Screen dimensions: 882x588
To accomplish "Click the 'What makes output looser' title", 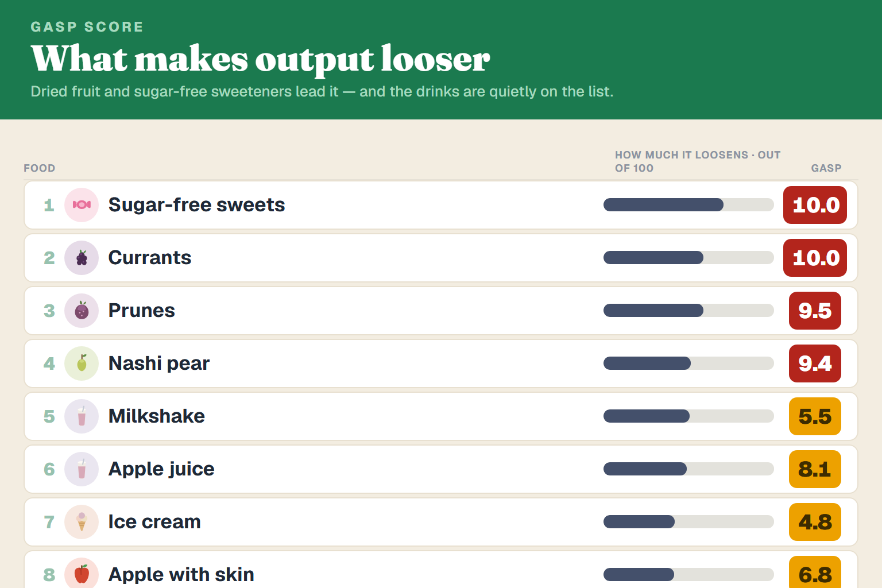I will point(261,59).
